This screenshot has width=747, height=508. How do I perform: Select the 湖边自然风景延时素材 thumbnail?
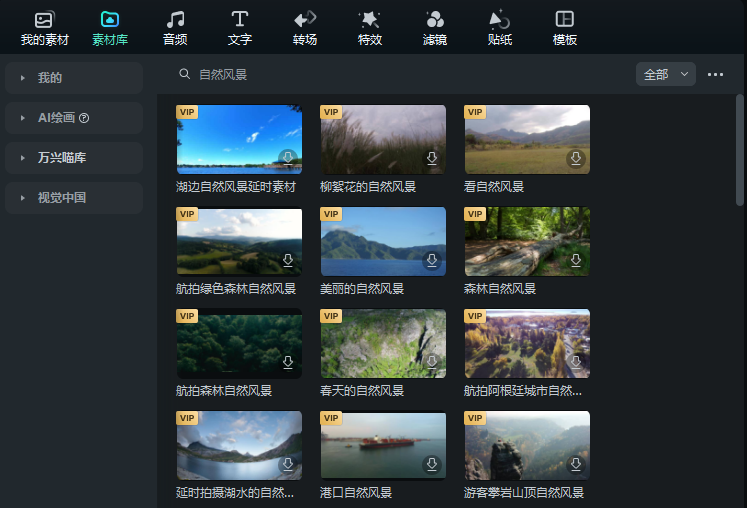coord(239,140)
